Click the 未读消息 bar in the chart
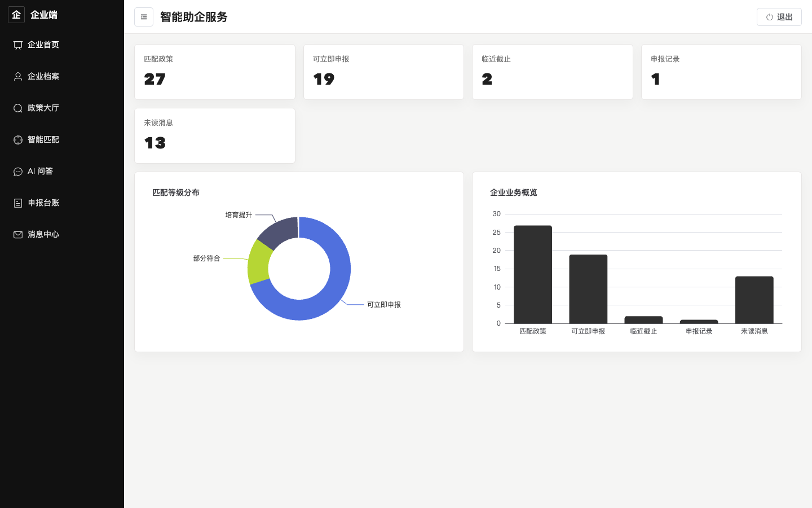812x508 pixels. coord(754,300)
